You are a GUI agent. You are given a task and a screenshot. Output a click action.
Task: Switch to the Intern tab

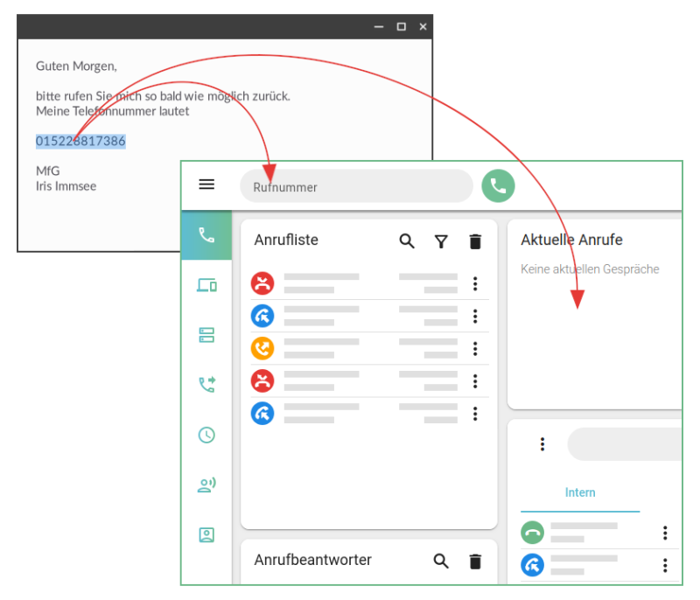[x=580, y=492]
